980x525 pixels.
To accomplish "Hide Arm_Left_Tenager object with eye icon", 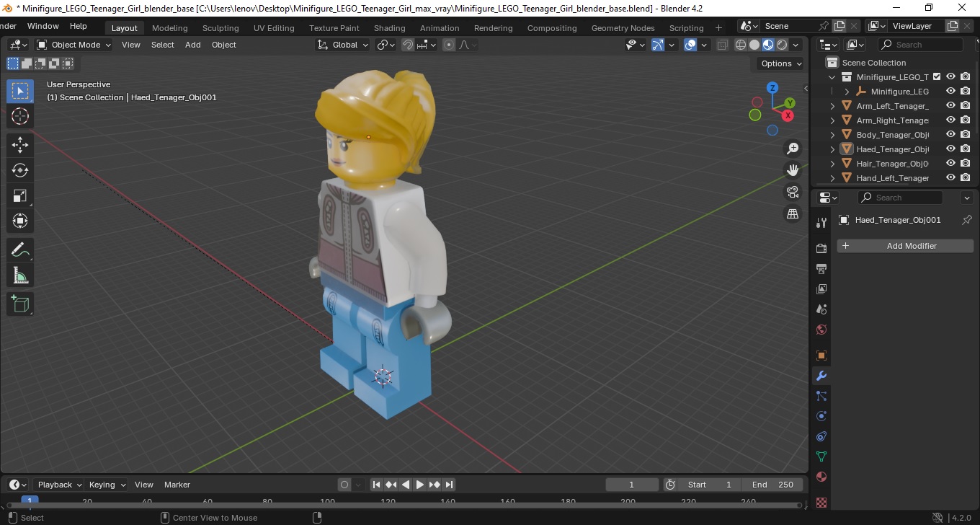I will point(950,105).
